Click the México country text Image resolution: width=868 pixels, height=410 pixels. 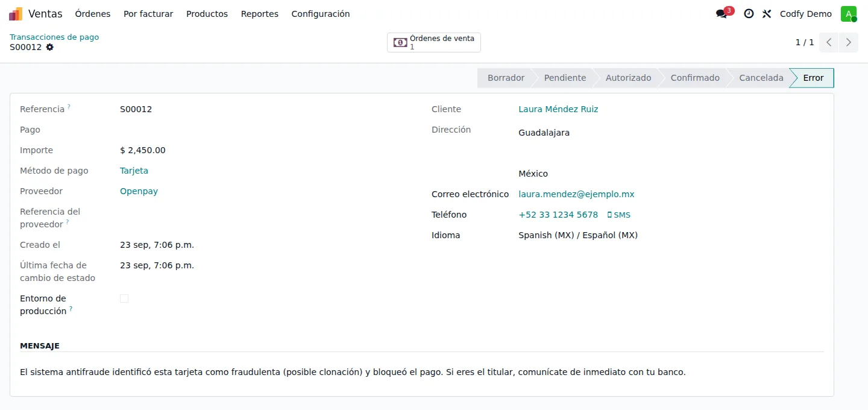pos(533,174)
